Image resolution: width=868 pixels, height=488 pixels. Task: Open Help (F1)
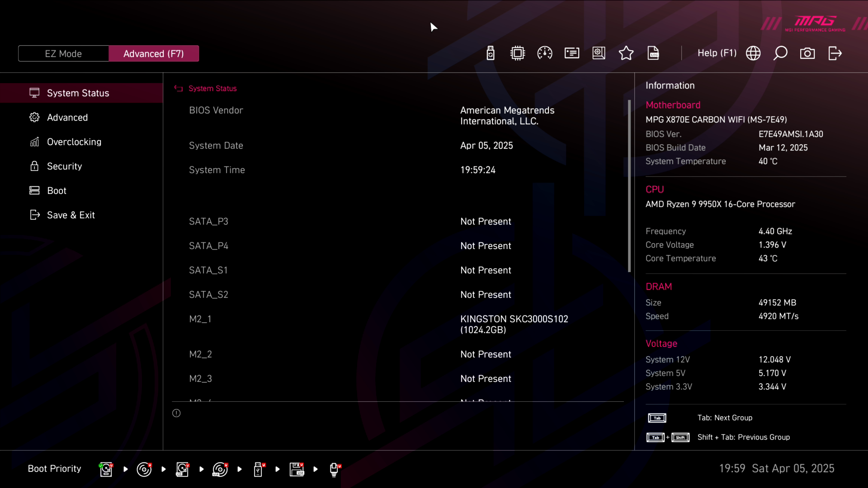coord(717,53)
